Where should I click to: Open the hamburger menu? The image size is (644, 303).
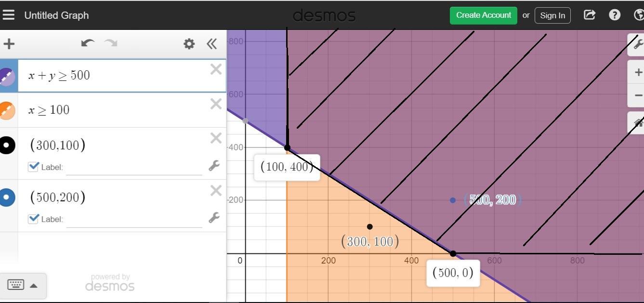tap(8, 15)
